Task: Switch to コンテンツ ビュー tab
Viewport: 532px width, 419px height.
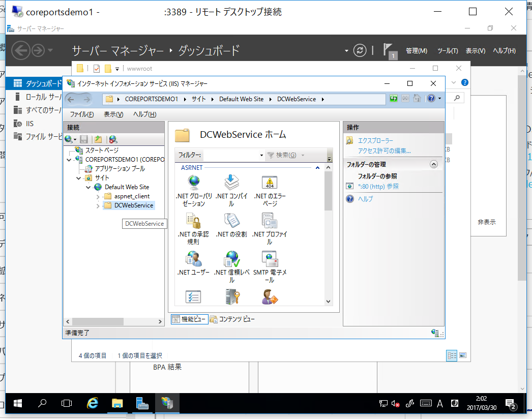Action: point(232,319)
